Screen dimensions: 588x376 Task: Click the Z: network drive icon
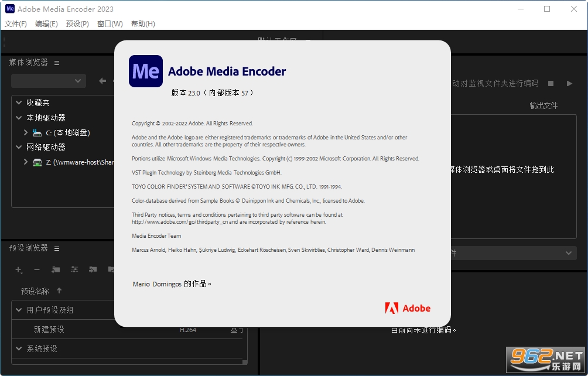coord(37,162)
